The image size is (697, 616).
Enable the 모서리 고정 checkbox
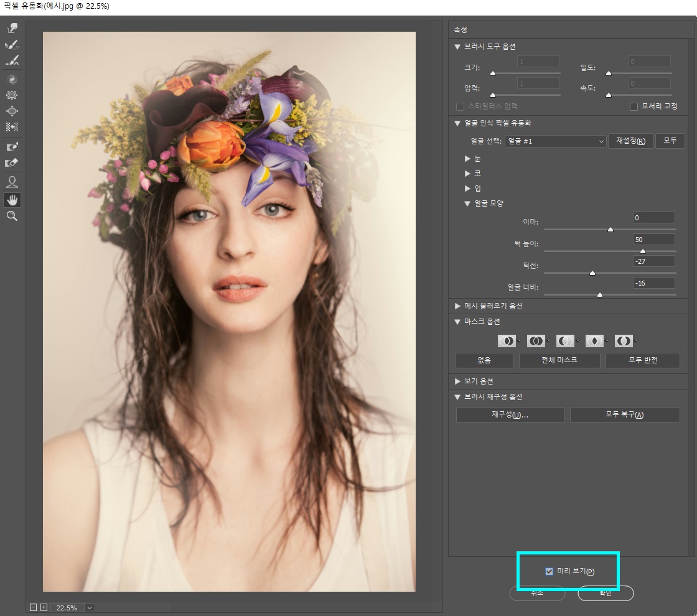point(634,106)
